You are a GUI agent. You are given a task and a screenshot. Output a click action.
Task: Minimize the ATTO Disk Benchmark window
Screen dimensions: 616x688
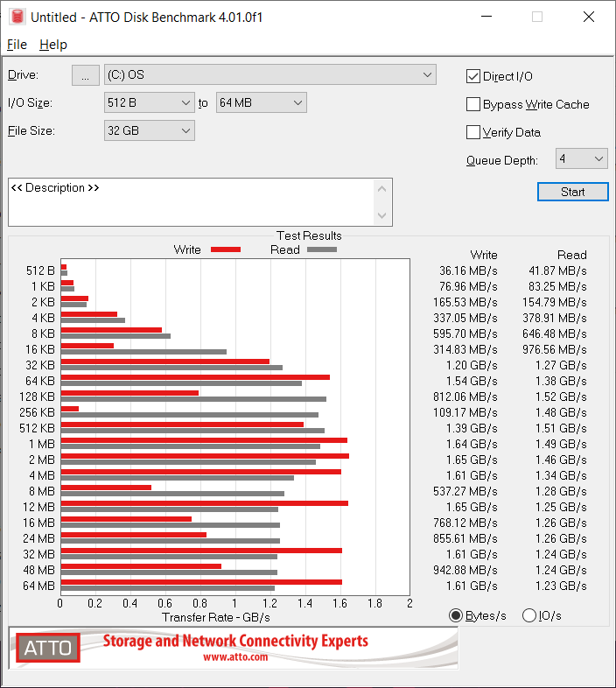pos(486,17)
